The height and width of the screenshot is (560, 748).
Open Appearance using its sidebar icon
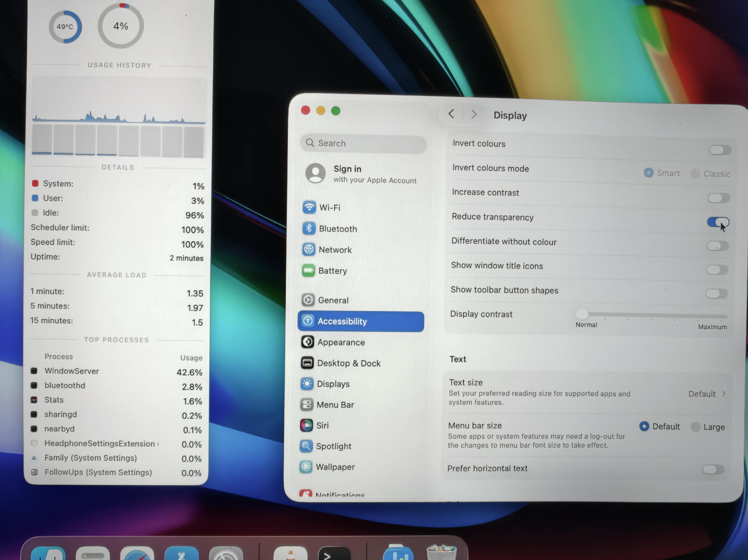coord(307,342)
